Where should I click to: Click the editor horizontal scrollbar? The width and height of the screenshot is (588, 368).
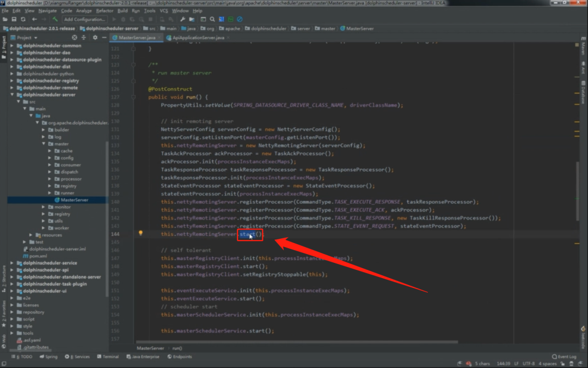click(297, 342)
